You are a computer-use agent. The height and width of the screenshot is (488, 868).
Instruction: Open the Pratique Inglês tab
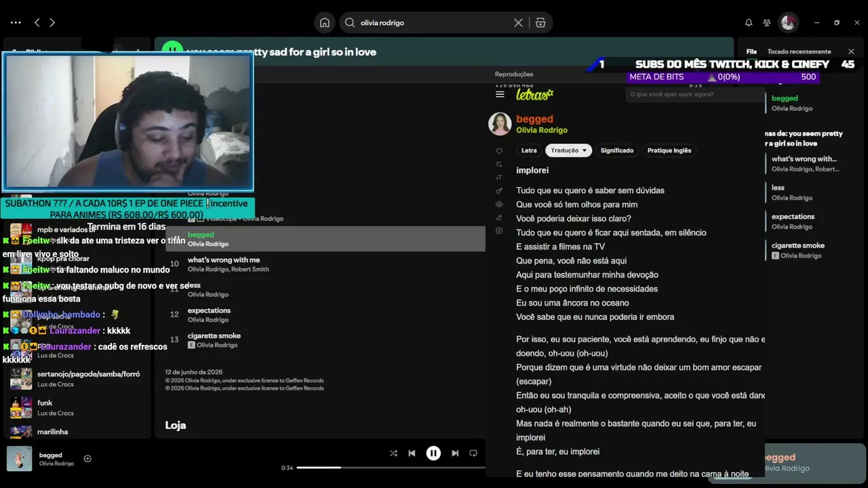[x=669, y=150]
